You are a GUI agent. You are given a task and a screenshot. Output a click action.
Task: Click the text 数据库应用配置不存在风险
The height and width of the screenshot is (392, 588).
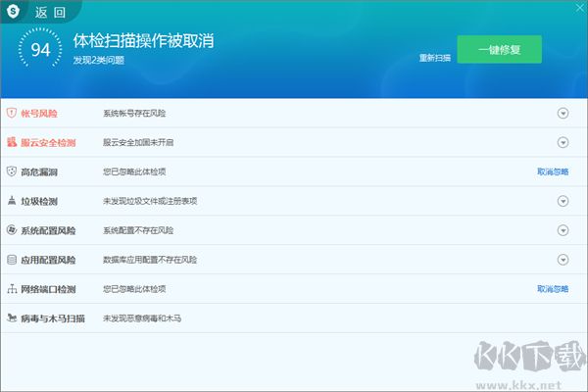(150, 260)
